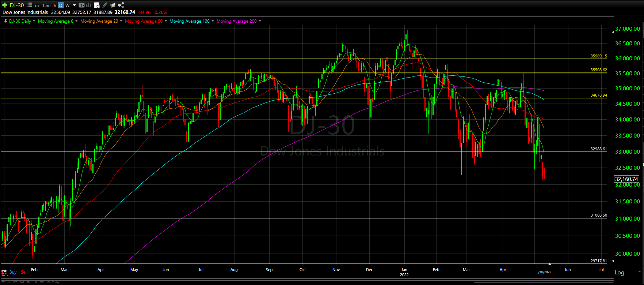Expand the Moving Average 200 dropdown arrow

click(x=260, y=21)
